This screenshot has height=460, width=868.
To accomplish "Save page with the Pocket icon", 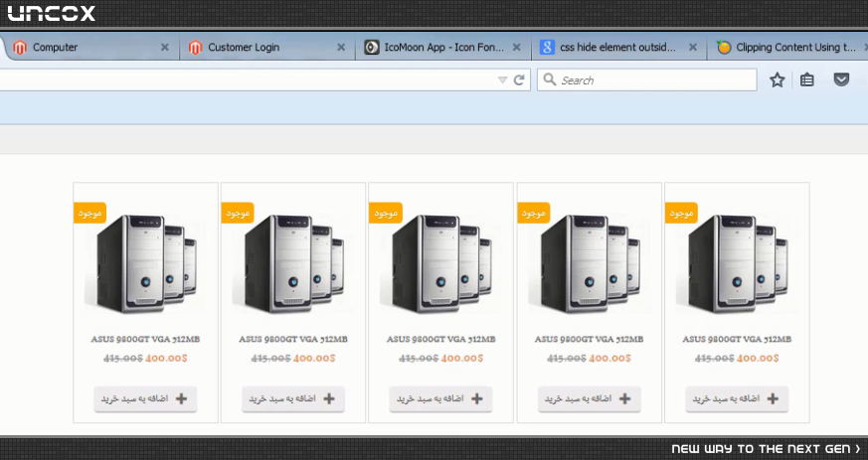I will tap(841, 80).
